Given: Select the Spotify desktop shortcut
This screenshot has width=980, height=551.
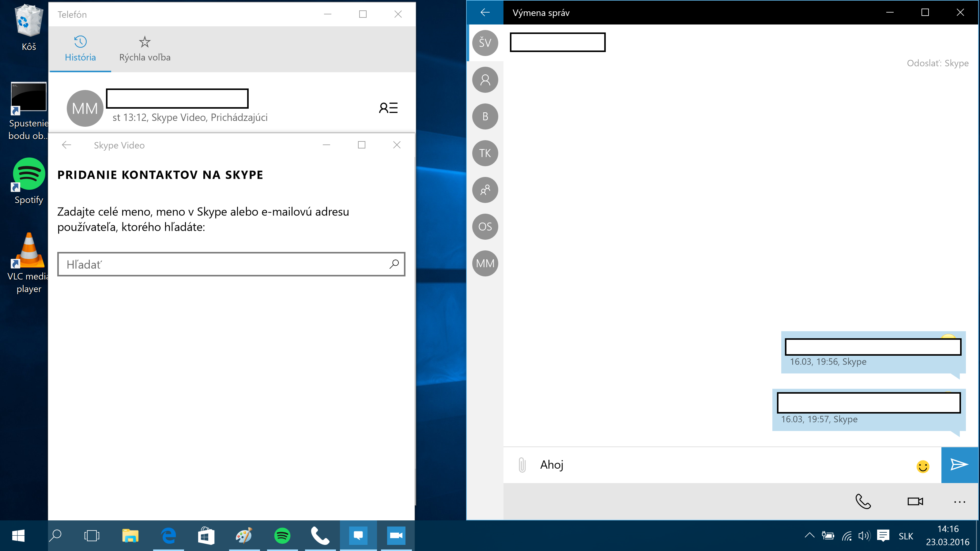Looking at the screenshot, I should click(x=29, y=182).
